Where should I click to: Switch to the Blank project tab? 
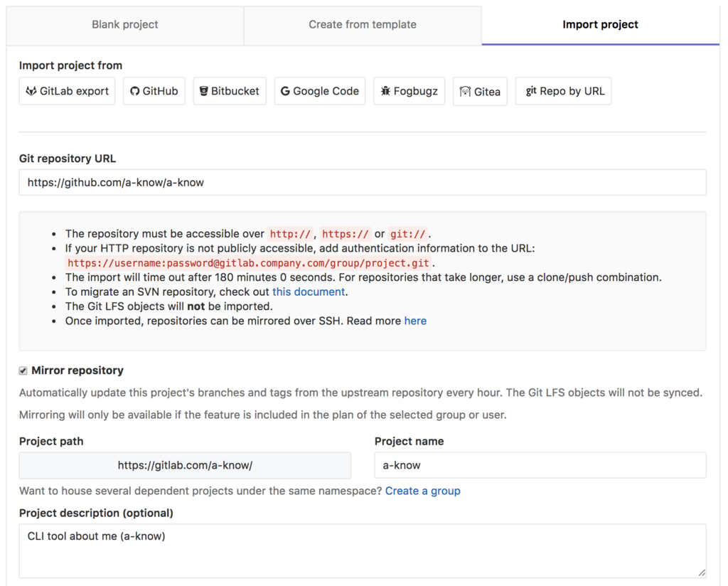click(x=125, y=24)
